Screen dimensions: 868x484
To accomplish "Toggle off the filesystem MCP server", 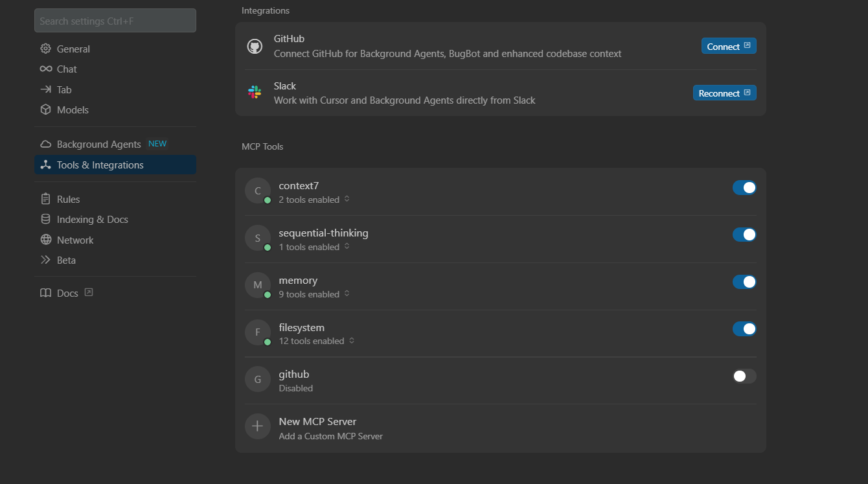I will (x=744, y=328).
